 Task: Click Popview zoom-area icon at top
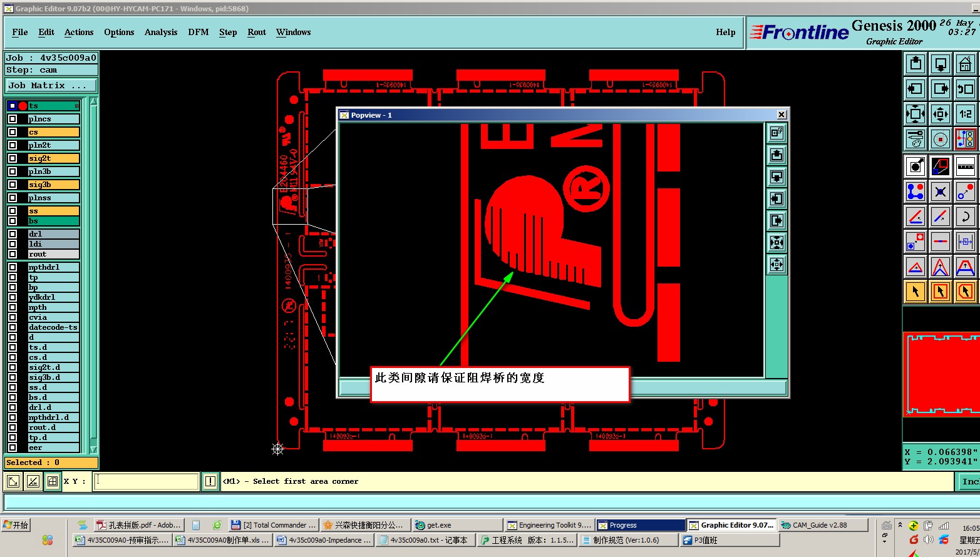pos(776,133)
